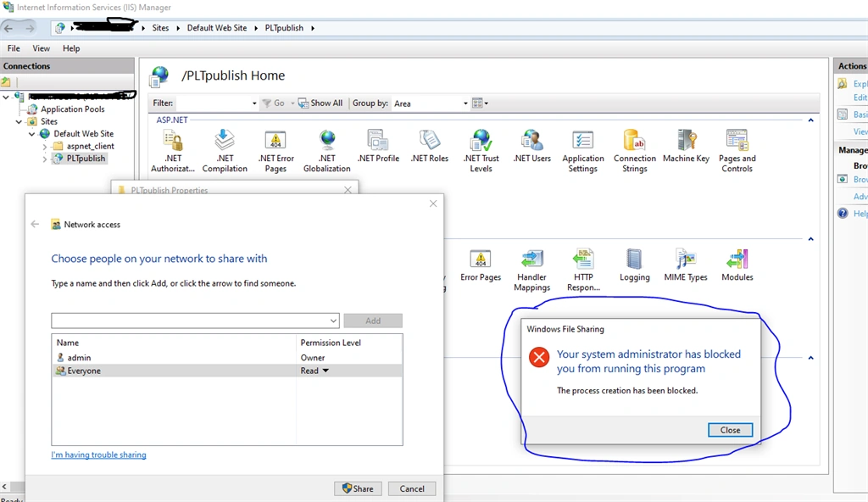This screenshot has height=502, width=868.
Task: Collapse the ASP.NET section group
Action: tap(810, 120)
